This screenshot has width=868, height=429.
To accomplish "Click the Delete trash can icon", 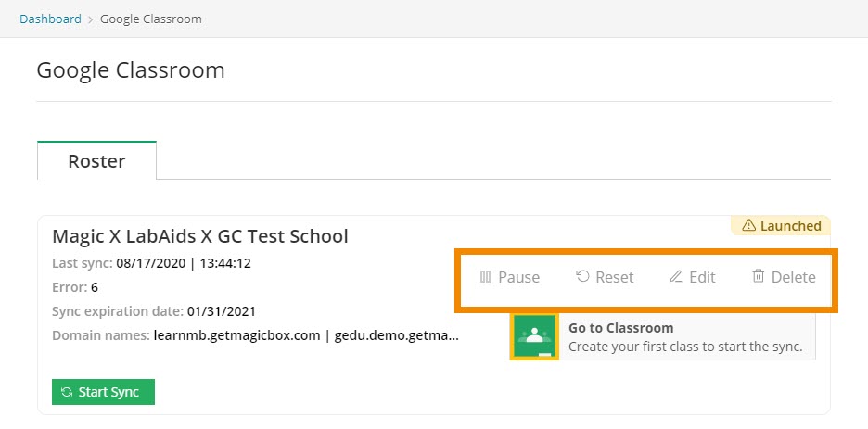I will (x=758, y=276).
